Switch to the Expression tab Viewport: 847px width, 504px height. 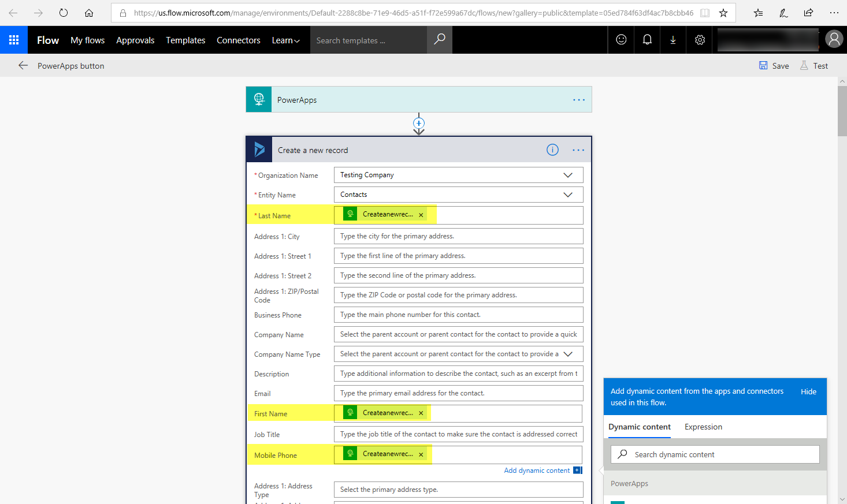tap(703, 427)
